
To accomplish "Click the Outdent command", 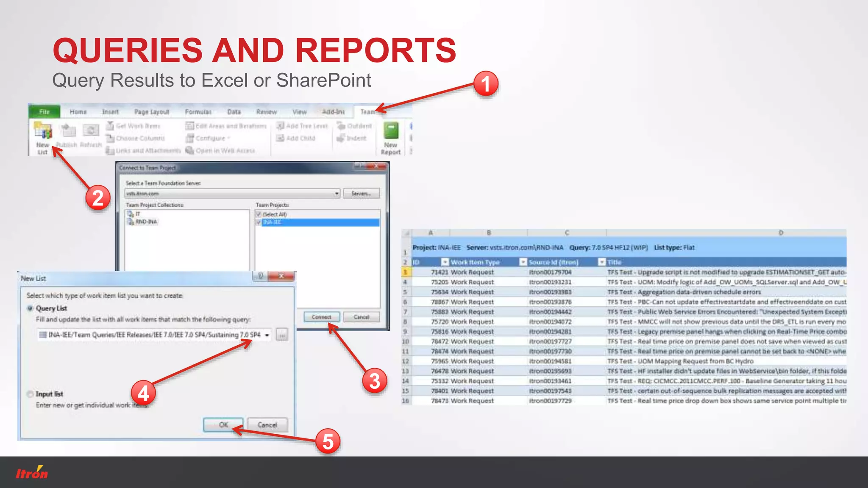I will [x=354, y=126].
